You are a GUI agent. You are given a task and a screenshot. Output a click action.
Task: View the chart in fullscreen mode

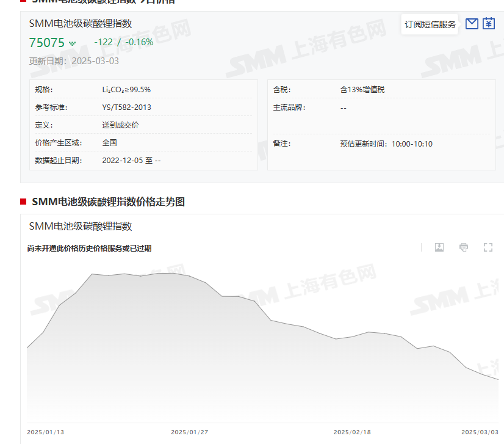click(x=488, y=247)
